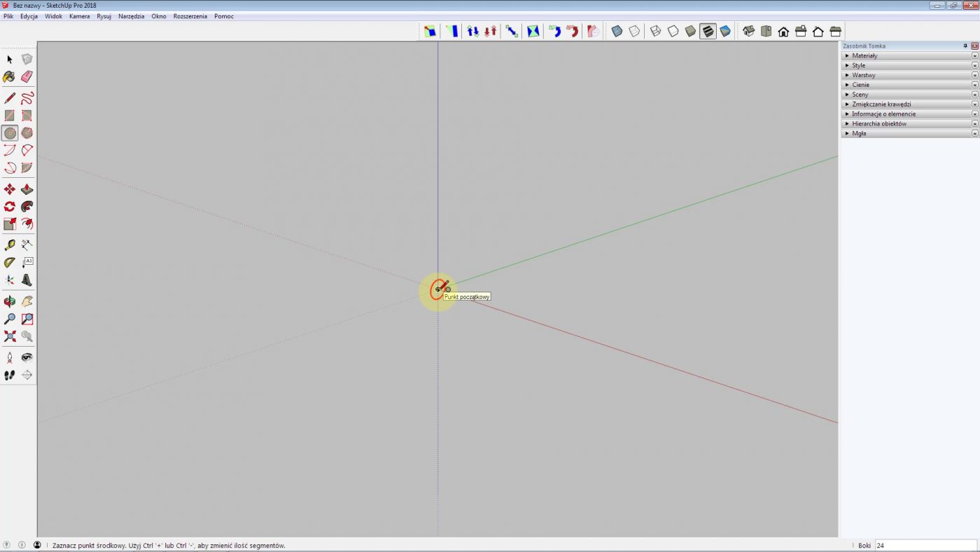980x552 pixels.
Task: Open the Kamera menu
Action: click(x=79, y=15)
